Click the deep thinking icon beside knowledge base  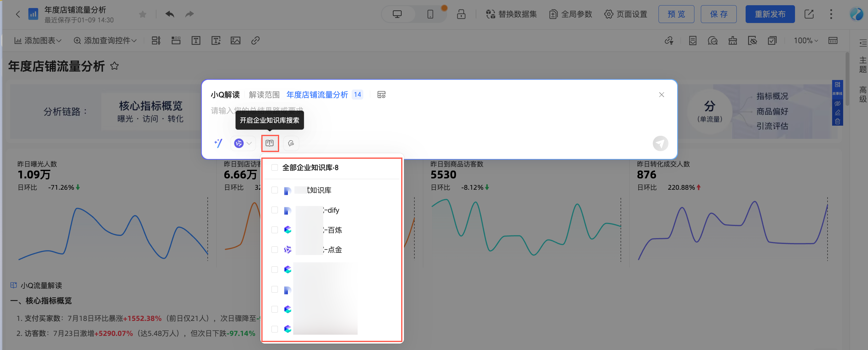(291, 143)
